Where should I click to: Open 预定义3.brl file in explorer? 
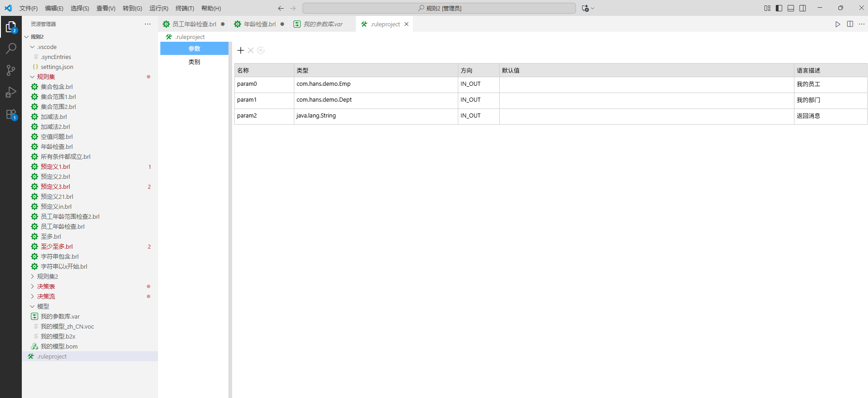(55, 187)
